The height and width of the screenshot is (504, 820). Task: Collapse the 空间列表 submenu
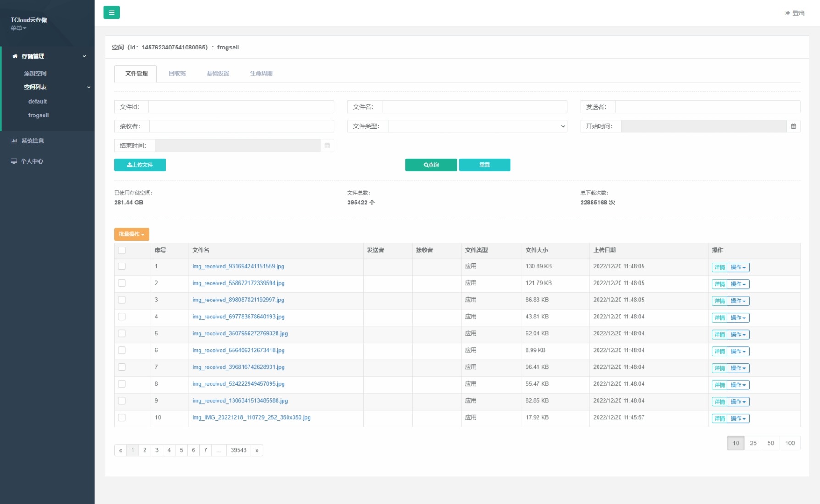89,87
